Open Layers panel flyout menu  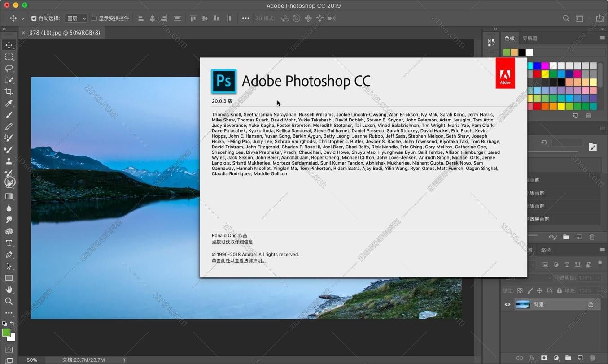click(x=603, y=250)
